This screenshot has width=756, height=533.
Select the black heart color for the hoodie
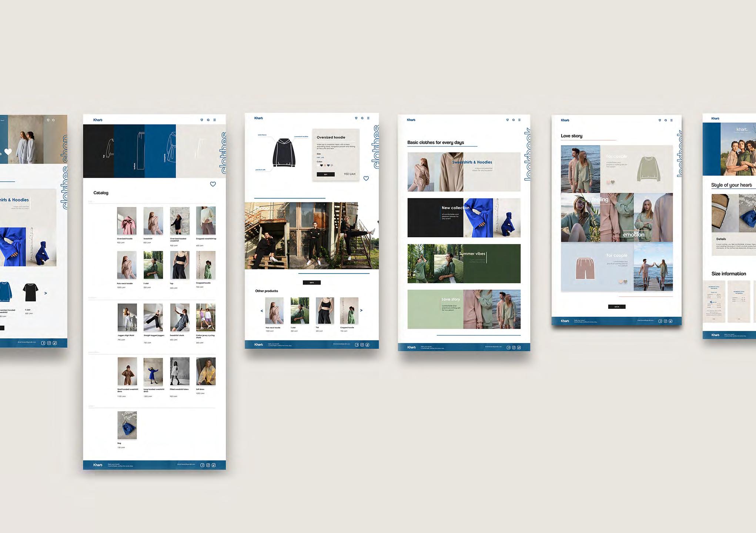tap(321, 165)
